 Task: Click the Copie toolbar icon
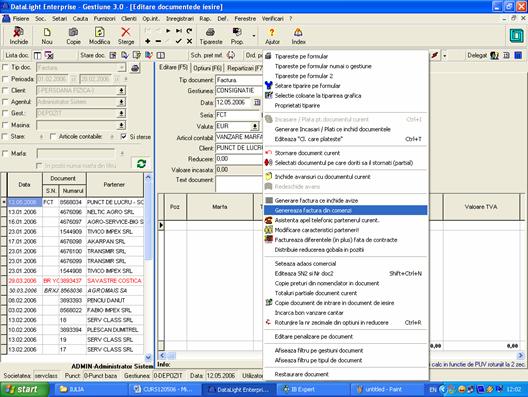pos(73,36)
